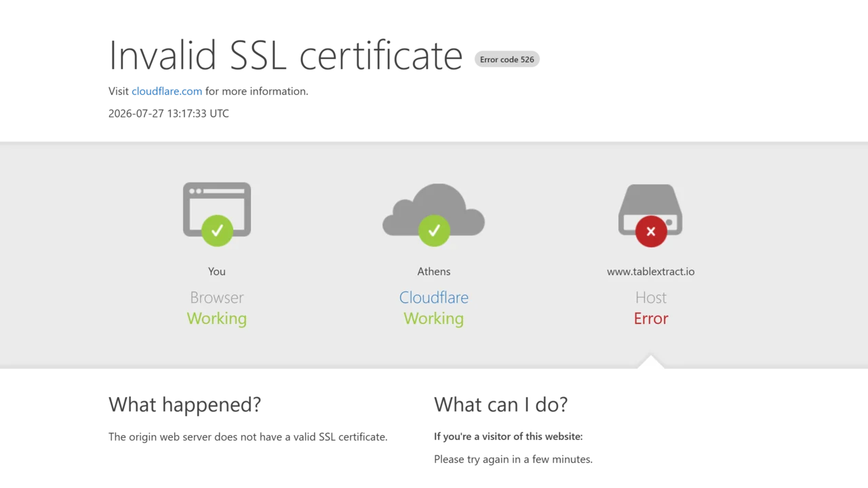Click the Invalid SSL certificate heading
The height and width of the screenshot is (488, 868).
pos(285,55)
